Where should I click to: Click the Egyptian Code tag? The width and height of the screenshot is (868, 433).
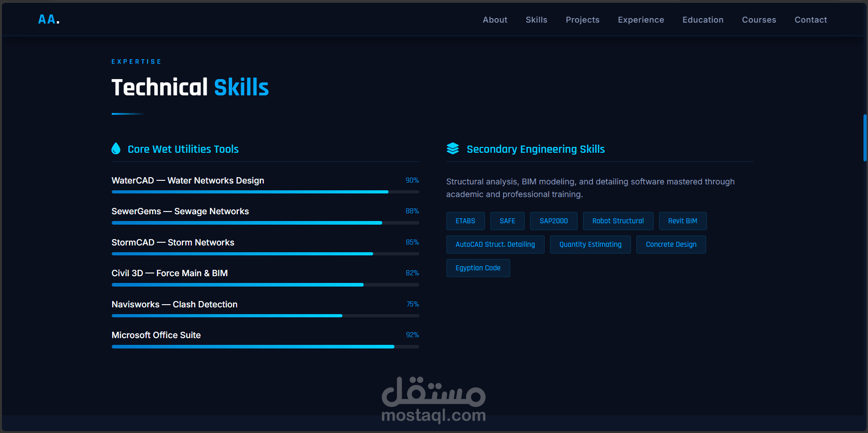tap(478, 268)
